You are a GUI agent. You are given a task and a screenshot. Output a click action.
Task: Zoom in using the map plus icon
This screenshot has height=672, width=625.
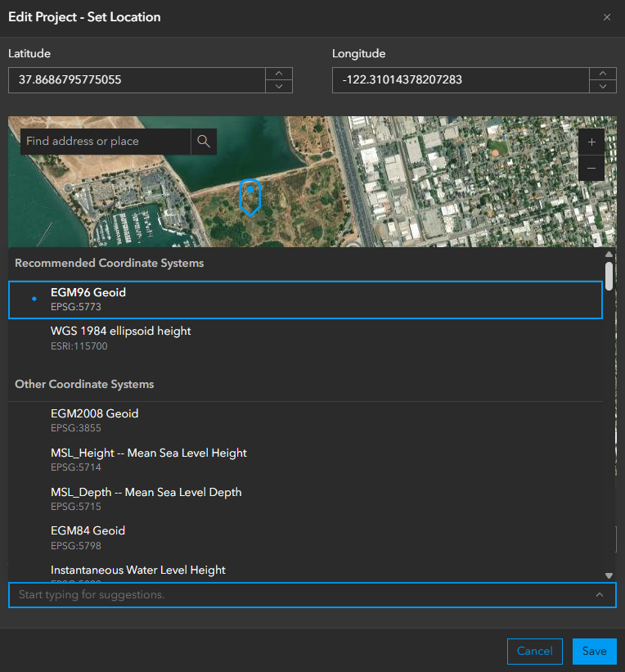(591, 141)
